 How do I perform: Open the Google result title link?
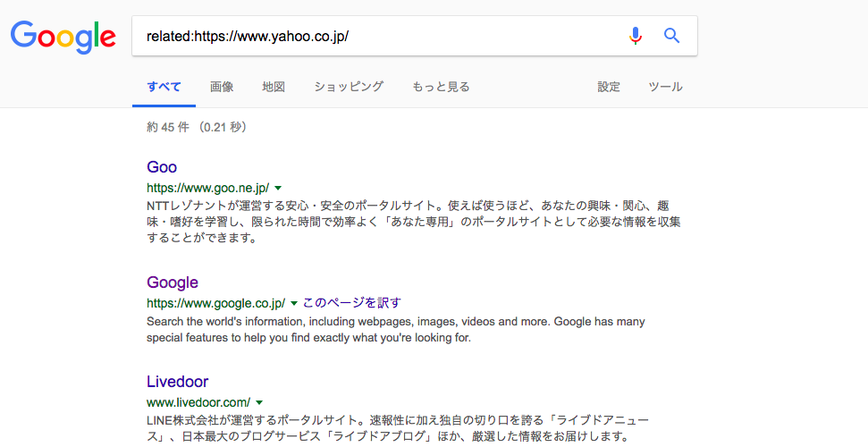click(x=173, y=283)
